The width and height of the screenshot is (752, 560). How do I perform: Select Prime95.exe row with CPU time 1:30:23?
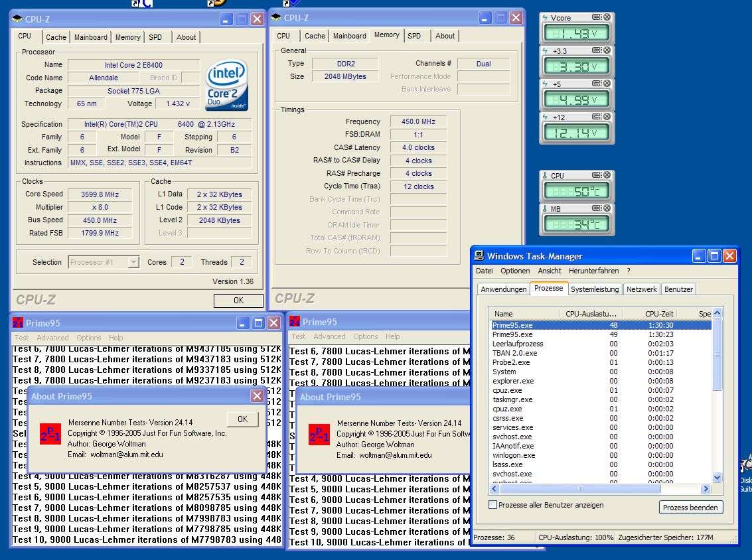point(601,334)
